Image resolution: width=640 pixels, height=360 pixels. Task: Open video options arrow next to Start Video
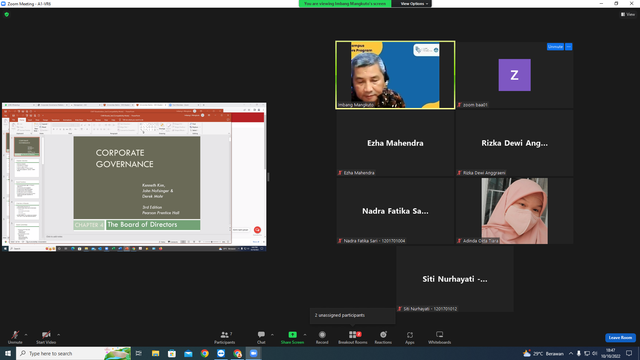tap(58, 335)
